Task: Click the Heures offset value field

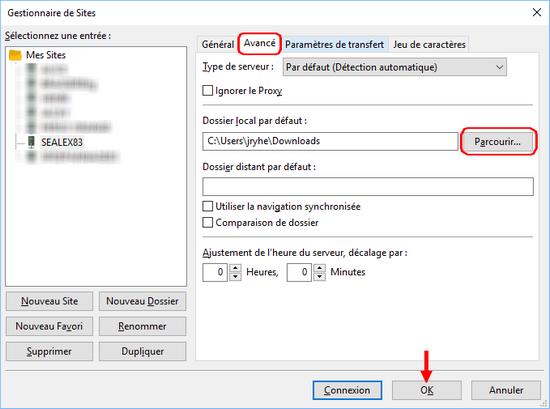Action: click(x=215, y=272)
